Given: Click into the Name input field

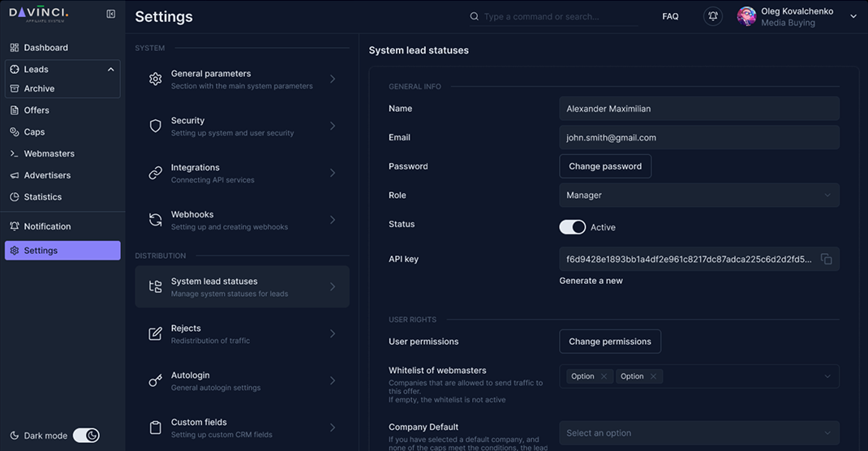Looking at the screenshot, I should (x=698, y=109).
